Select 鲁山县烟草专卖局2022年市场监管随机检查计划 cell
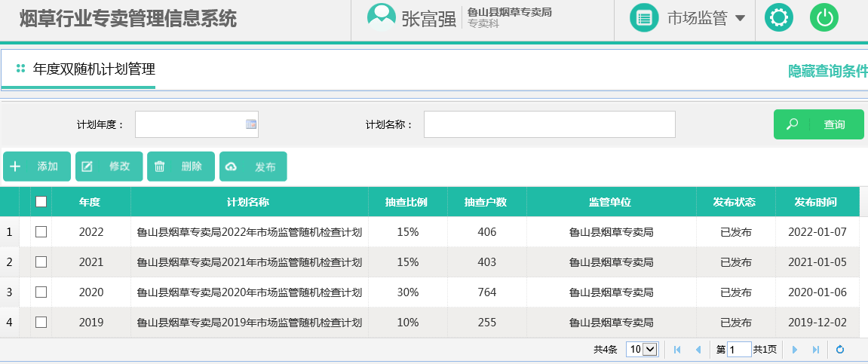 250,232
